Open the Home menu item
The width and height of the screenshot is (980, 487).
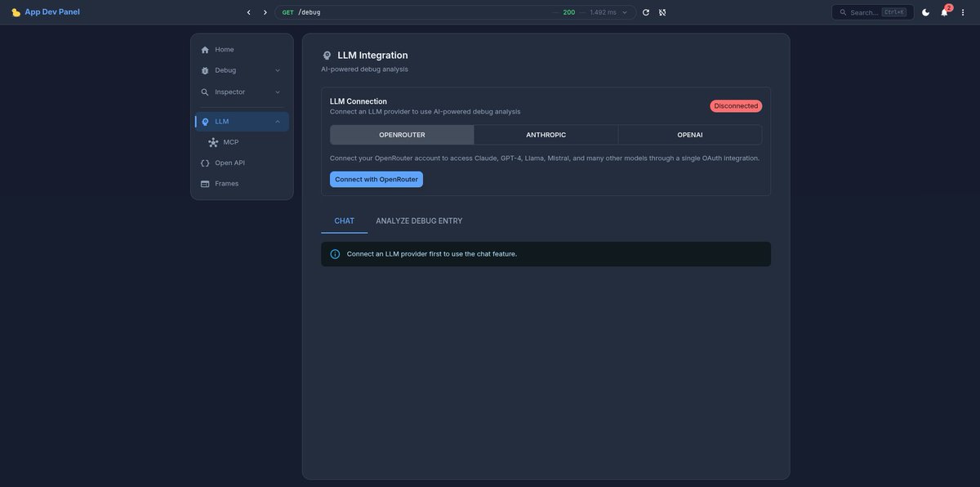242,50
